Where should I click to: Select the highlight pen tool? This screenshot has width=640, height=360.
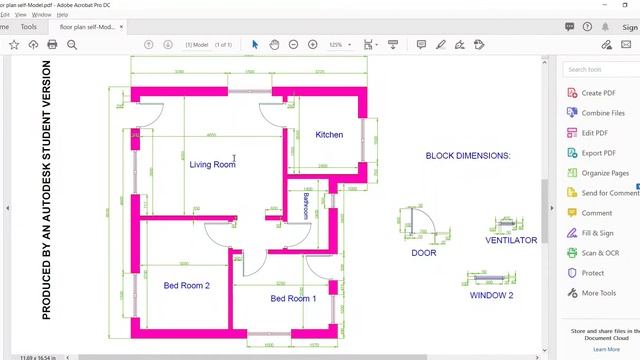440,44
